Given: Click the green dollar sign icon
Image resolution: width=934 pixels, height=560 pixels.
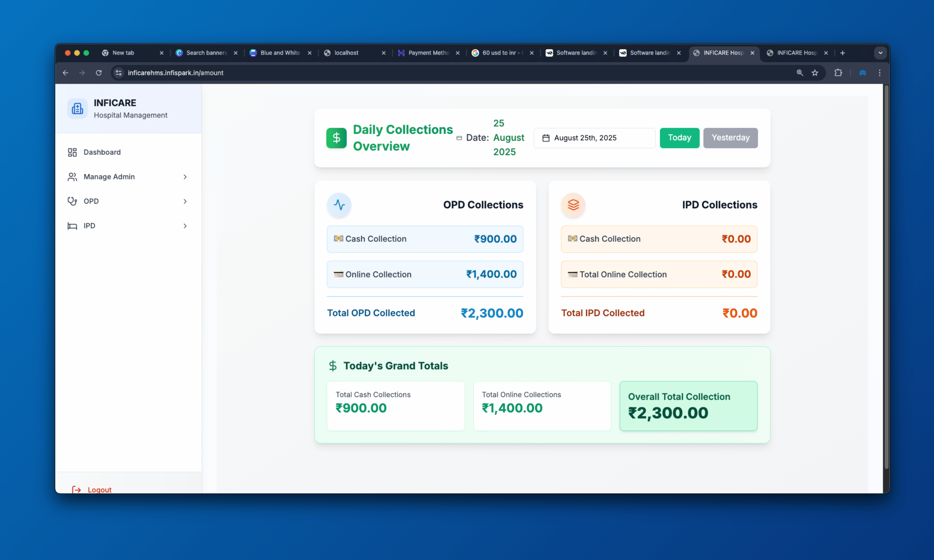Looking at the screenshot, I should pos(336,138).
